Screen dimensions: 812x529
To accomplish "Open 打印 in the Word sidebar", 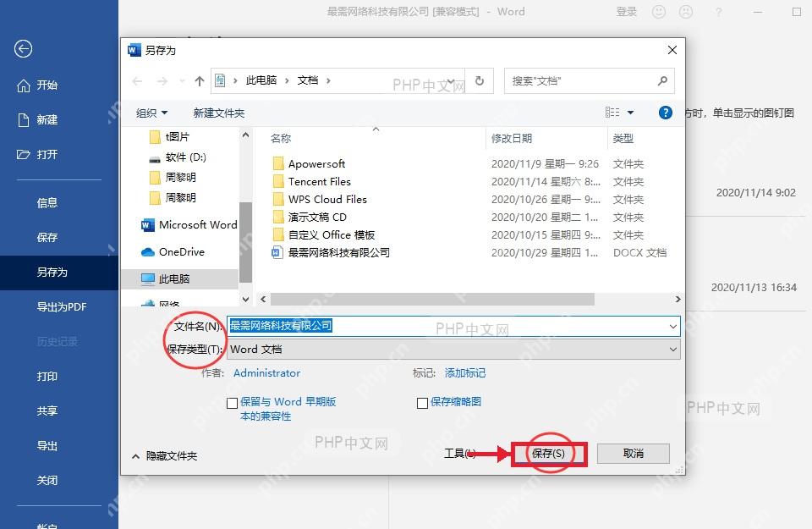I will tap(47, 376).
